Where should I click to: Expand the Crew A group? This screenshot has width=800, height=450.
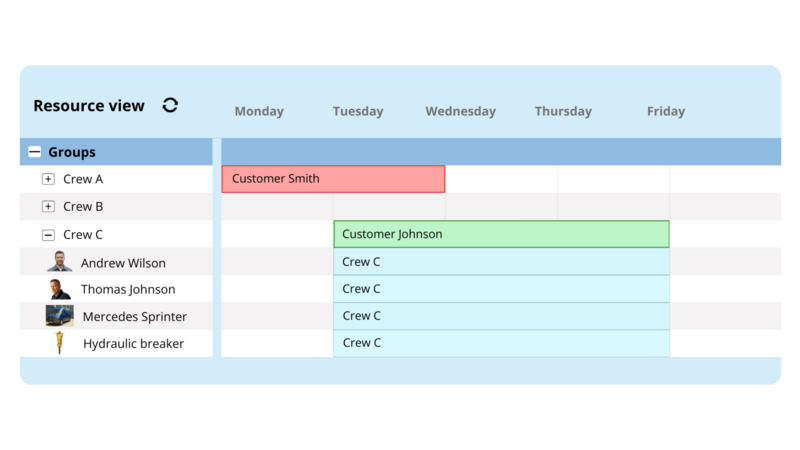(x=48, y=179)
